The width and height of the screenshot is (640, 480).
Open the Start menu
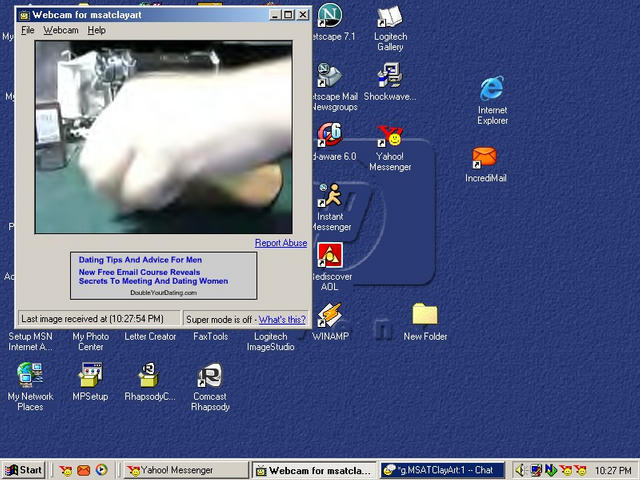(x=23, y=470)
